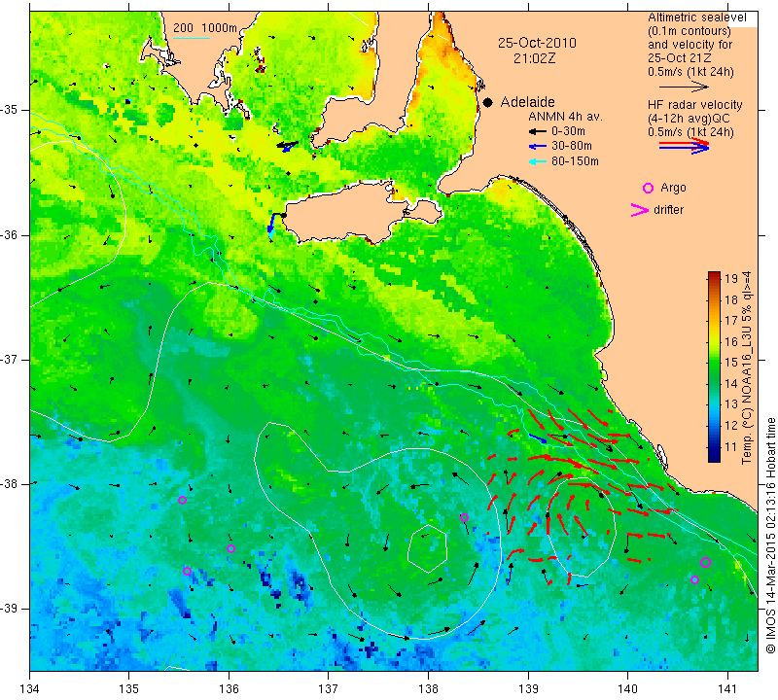Click the Argo float marker at longitude 136
Viewport: 778px width, 700px height.
[x=230, y=548]
